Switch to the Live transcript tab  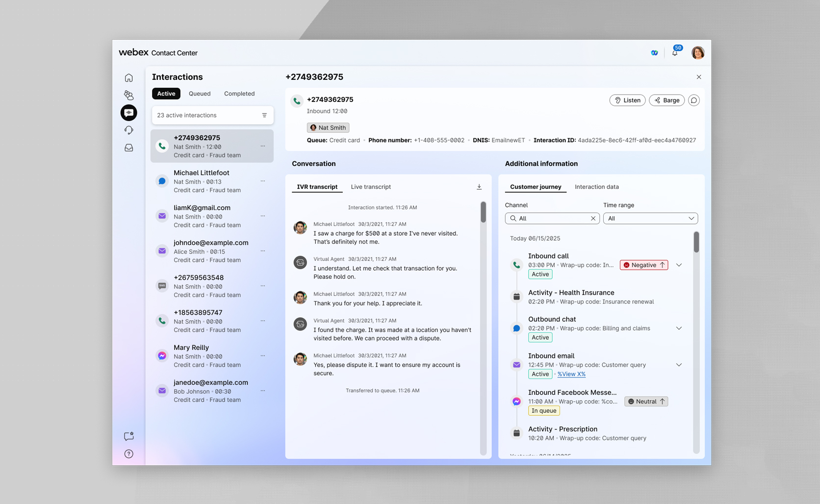(x=371, y=187)
